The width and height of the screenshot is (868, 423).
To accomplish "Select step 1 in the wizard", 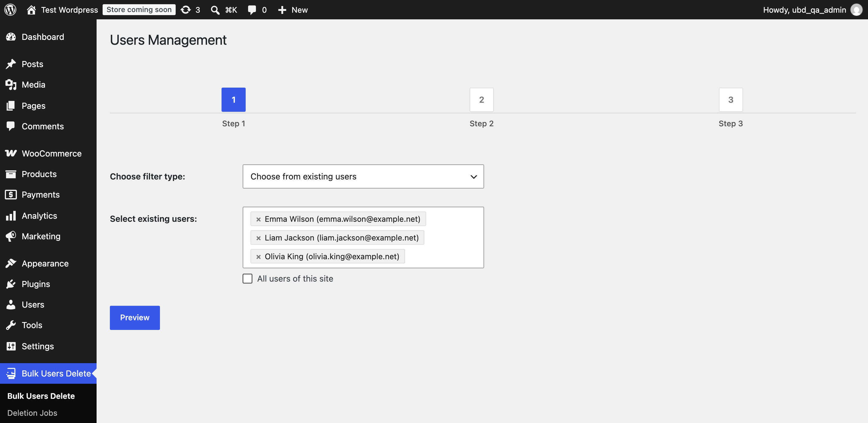I will click(233, 99).
